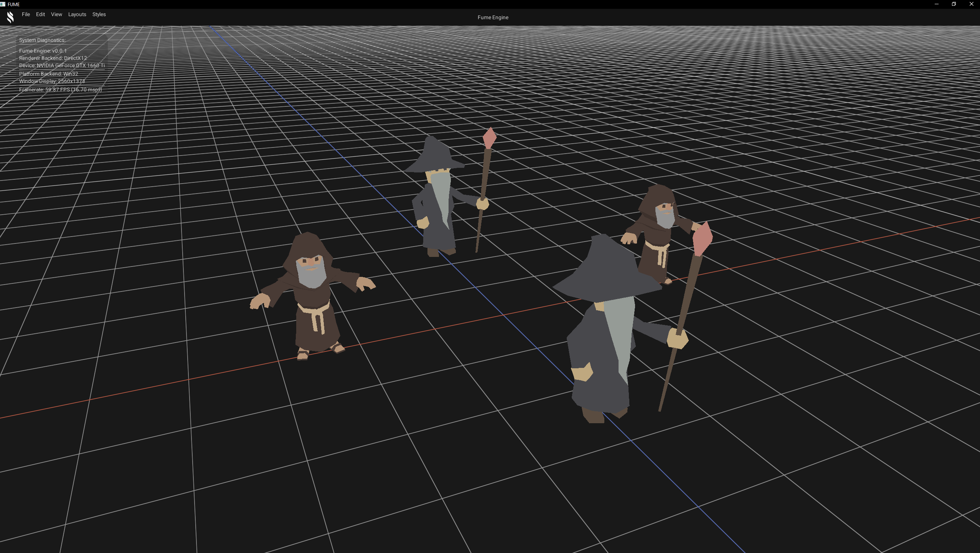This screenshot has width=980, height=553.
Task: Close the FUME window
Action: (972, 4)
